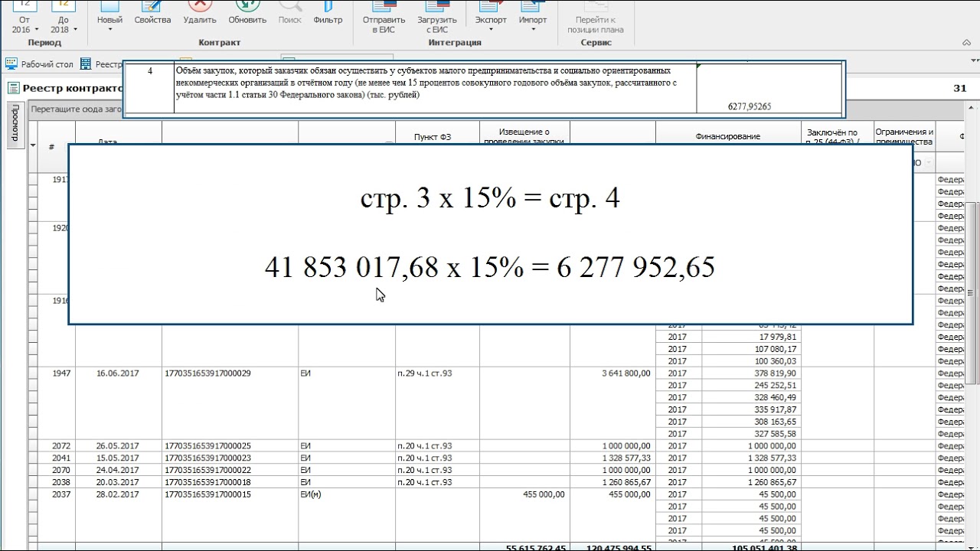Select the date cell 24.04.2017
The image size is (980, 551).
point(117,470)
